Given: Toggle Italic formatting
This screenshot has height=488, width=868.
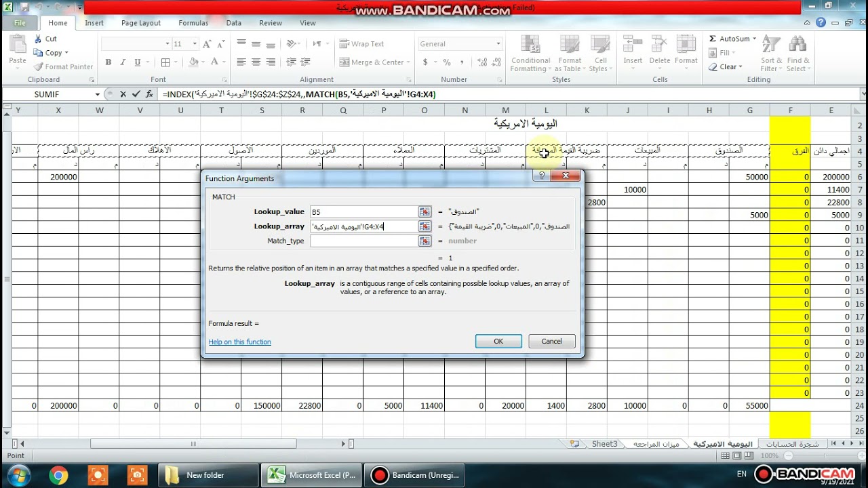Looking at the screenshot, I should [123, 62].
